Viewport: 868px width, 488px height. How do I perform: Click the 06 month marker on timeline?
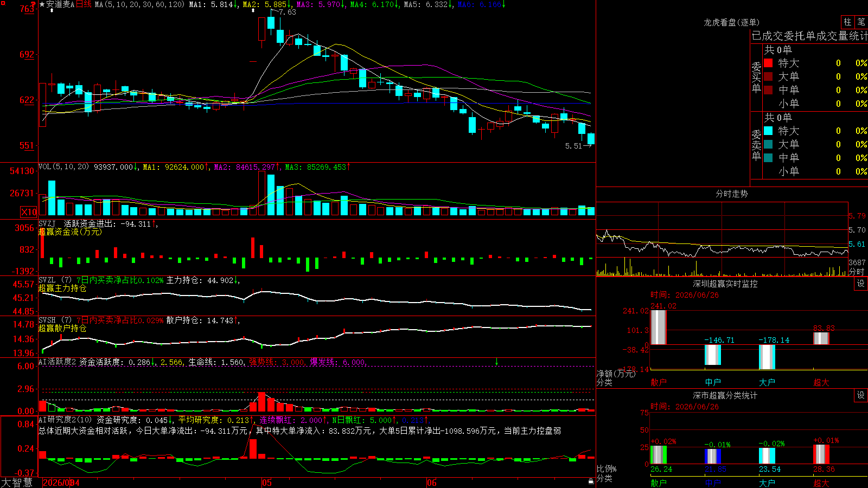pos(431,483)
